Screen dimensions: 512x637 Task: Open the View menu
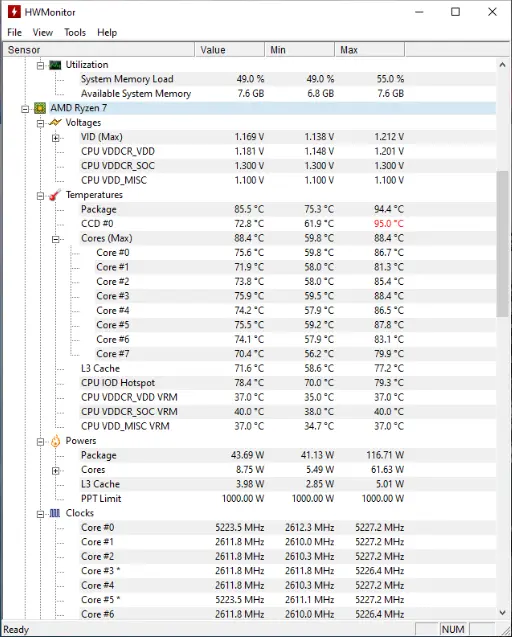pos(43,32)
